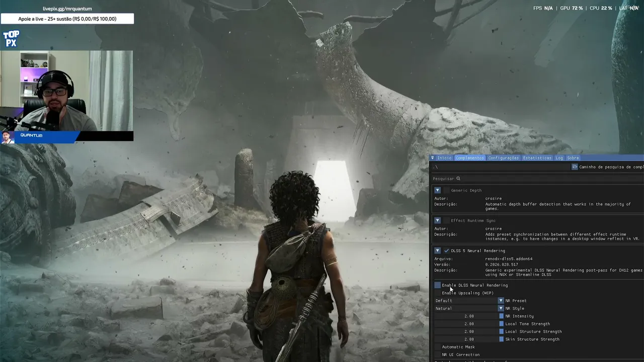
Task: Click the Apoie a live donation banner
Action: click(x=67, y=19)
